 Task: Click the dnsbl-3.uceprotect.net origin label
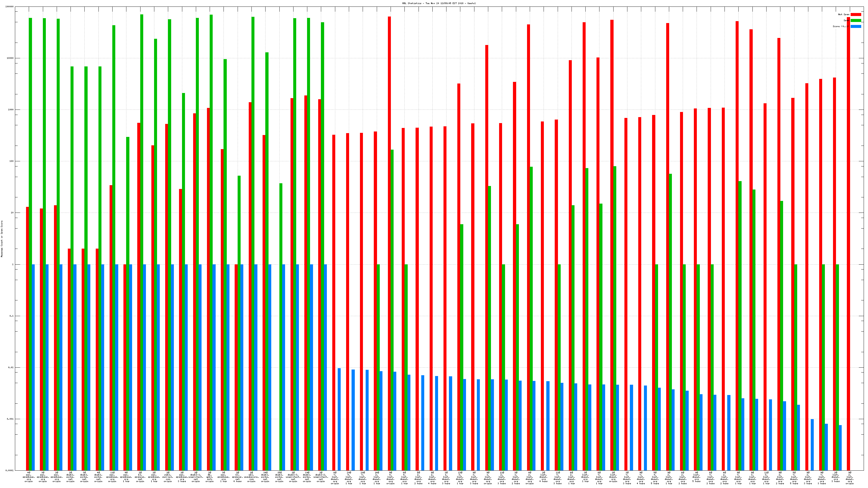(293, 477)
